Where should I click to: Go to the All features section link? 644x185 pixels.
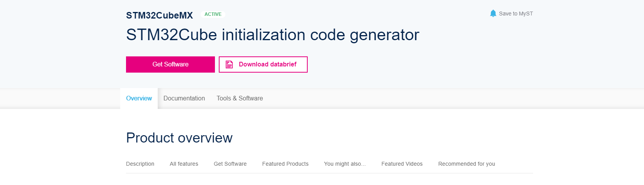(x=184, y=164)
